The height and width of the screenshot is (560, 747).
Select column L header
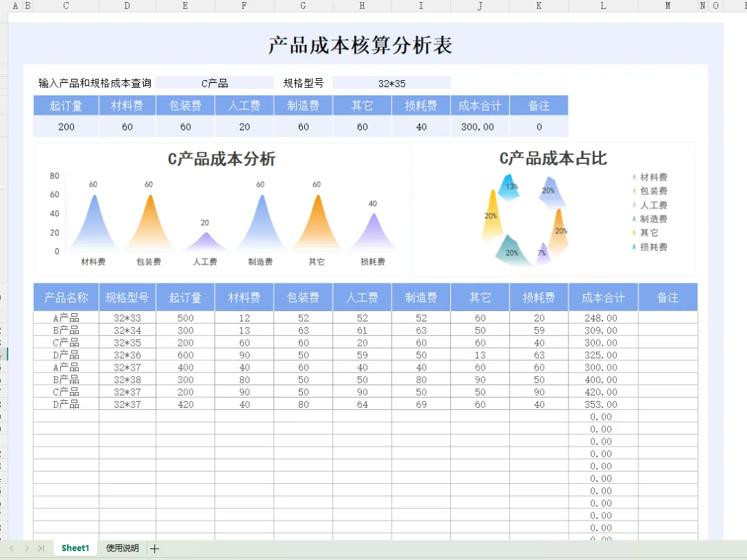pos(603,6)
